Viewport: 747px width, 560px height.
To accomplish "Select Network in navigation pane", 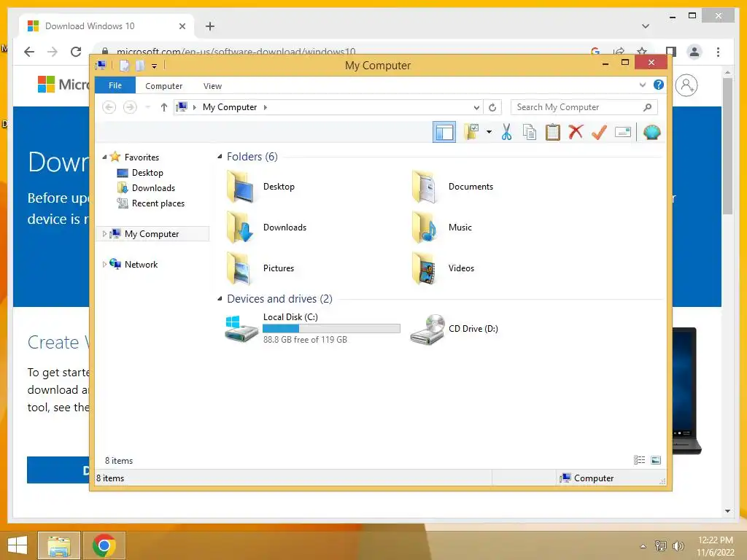I will 141,264.
